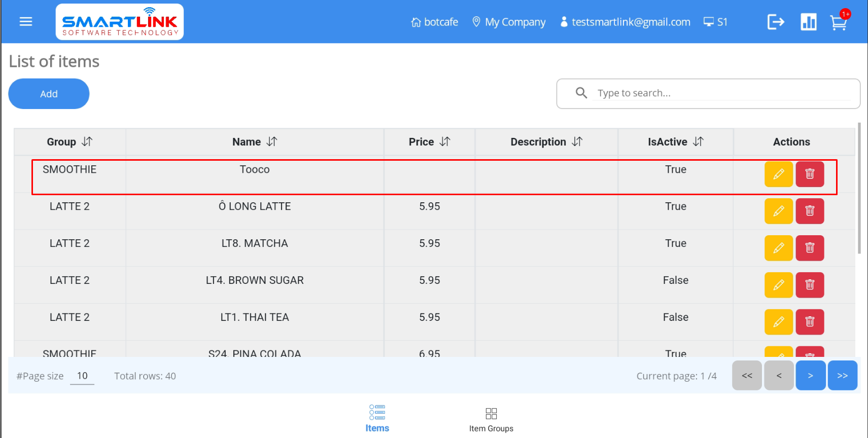Open the bar chart reports icon
The image size is (868, 438).
[x=808, y=22]
